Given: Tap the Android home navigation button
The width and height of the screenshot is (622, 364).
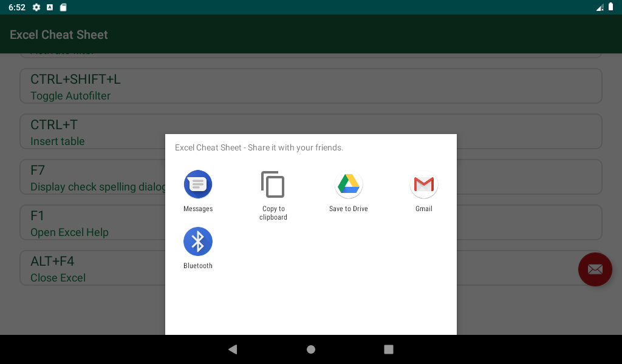Looking at the screenshot, I should [x=311, y=349].
